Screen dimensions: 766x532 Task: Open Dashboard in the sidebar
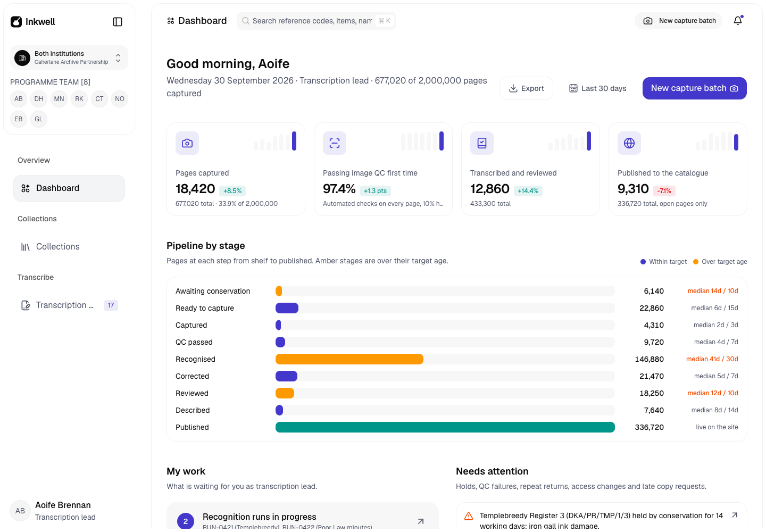pyautogui.click(x=69, y=188)
